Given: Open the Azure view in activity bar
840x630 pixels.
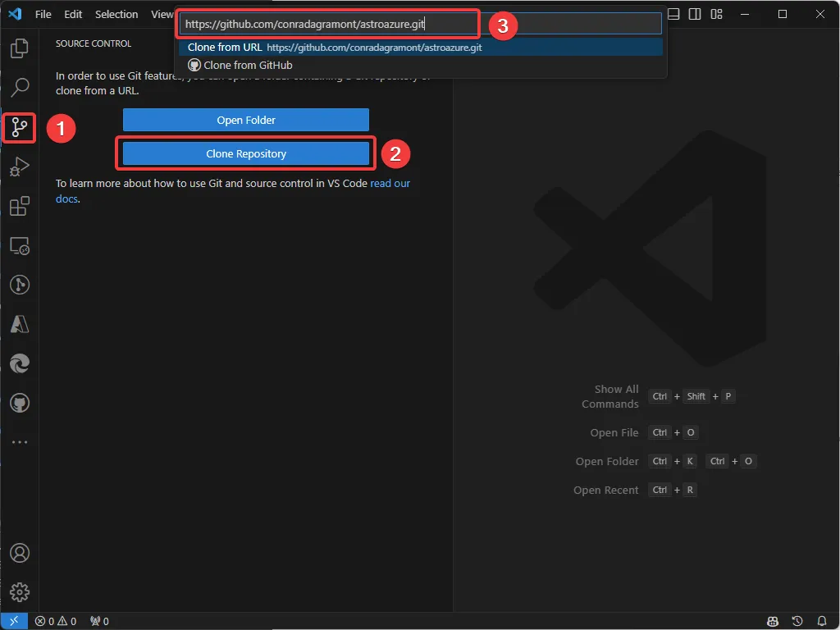Looking at the screenshot, I should tap(20, 324).
